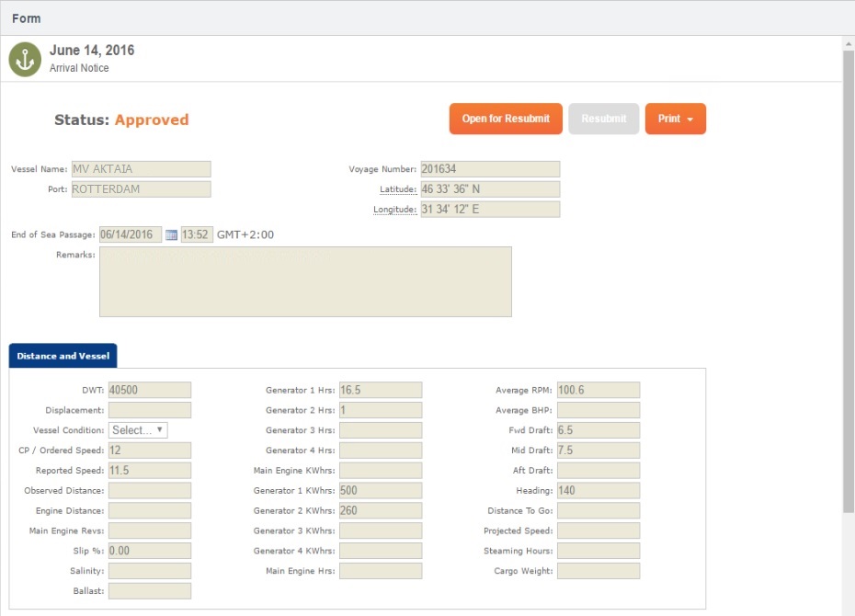
Task: Click the Average RPM field showing 100.6
Action: [598, 389]
